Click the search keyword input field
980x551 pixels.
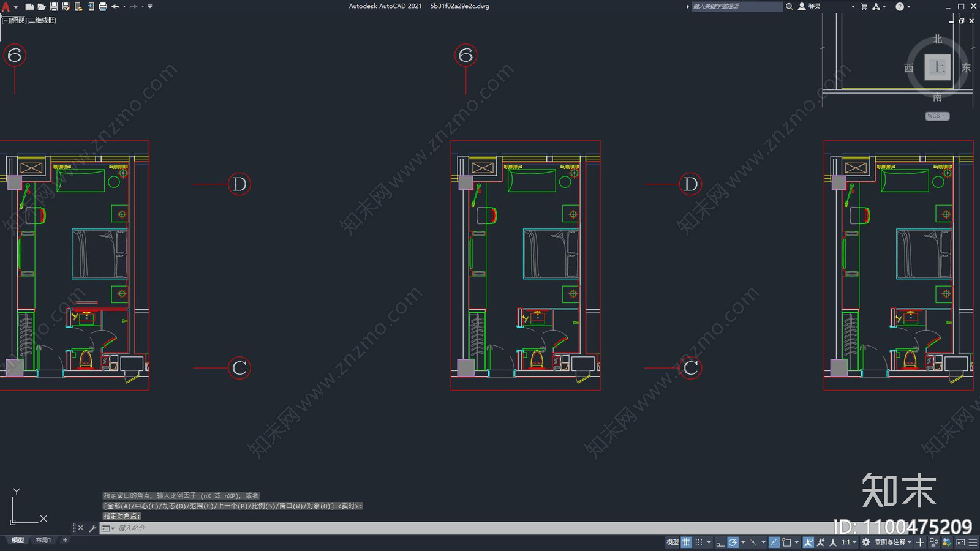coord(737,6)
